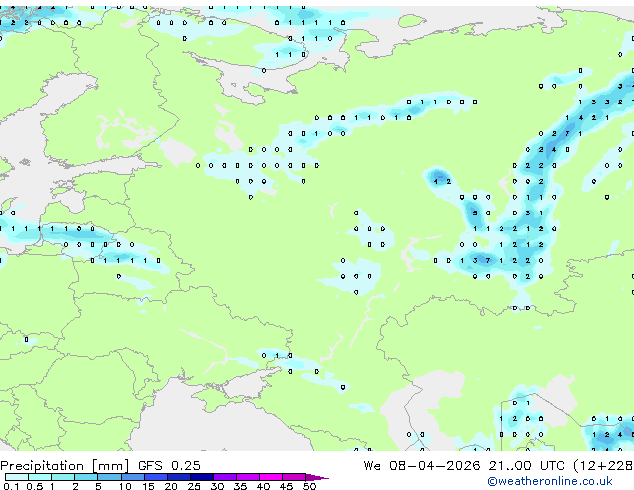
Task: Select the 45–50 mm legend color swatch
Action: point(294,477)
